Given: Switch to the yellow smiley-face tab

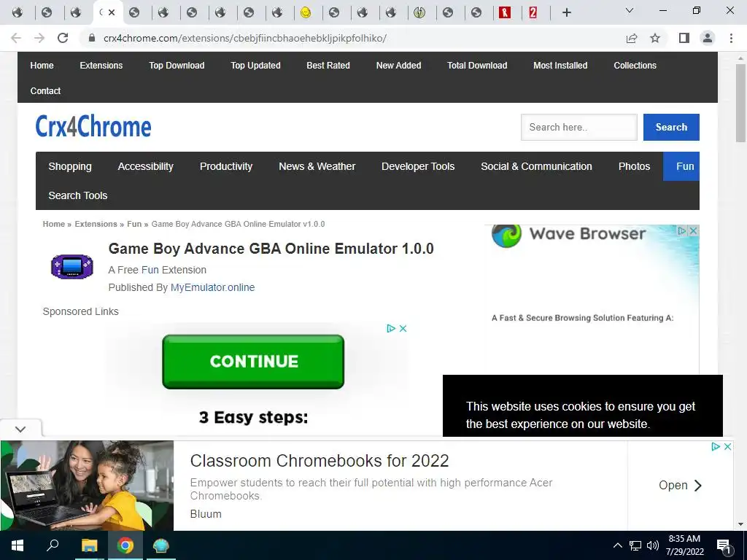Looking at the screenshot, I should pyautogui.click(x=306, y=12).
